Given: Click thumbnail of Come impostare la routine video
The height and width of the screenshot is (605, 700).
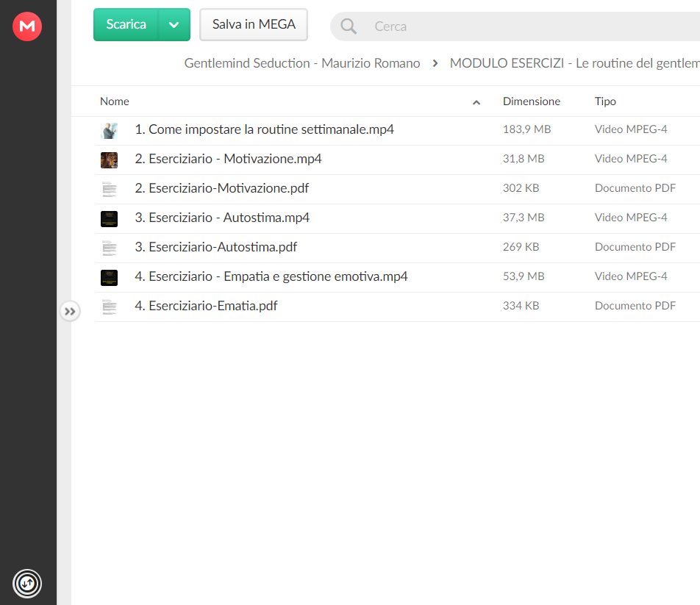Looking at the screenshot, I should coord(109,131).
